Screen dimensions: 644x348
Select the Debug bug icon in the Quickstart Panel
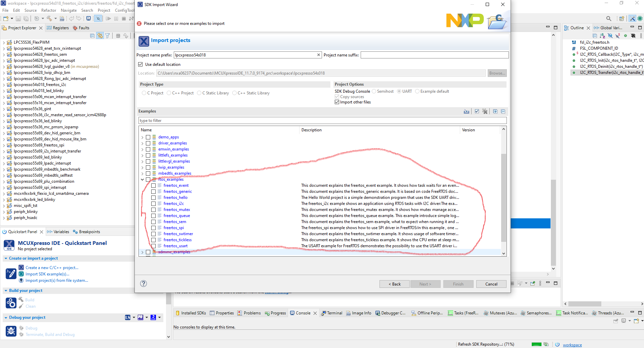(11, 331)
